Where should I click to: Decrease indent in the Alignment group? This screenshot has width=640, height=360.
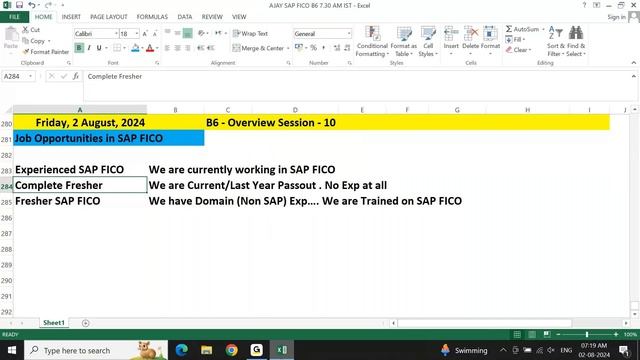[200, 48]
